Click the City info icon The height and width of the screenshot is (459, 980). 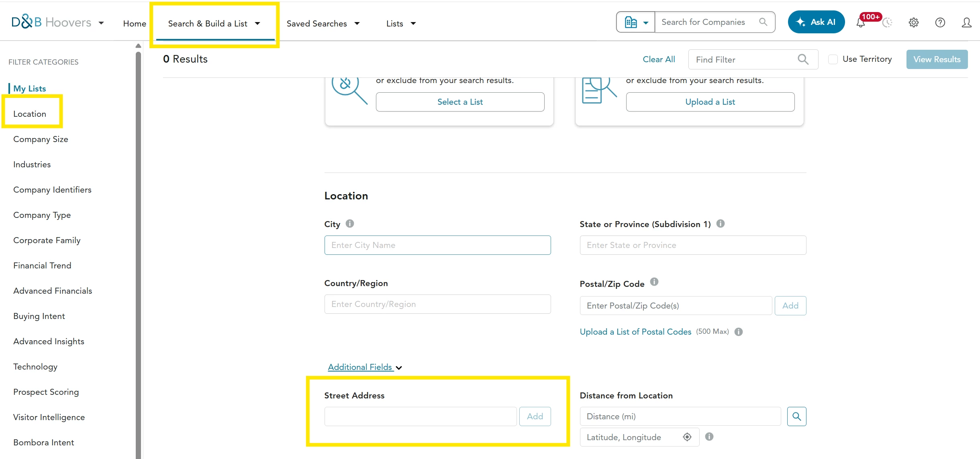350,223
